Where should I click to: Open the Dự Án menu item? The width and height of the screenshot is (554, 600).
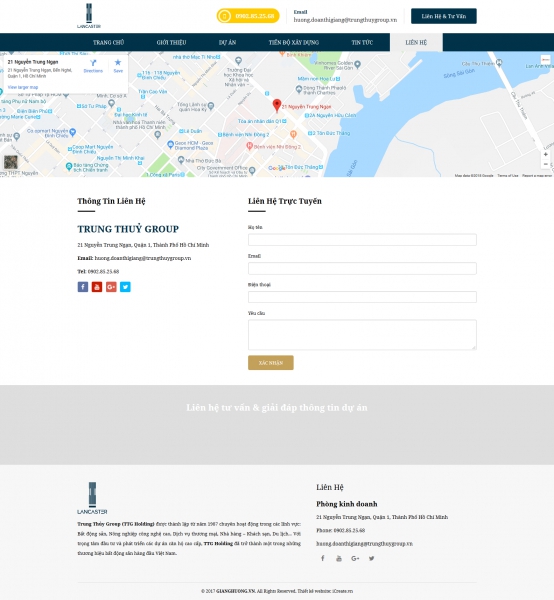coord(227,42)
